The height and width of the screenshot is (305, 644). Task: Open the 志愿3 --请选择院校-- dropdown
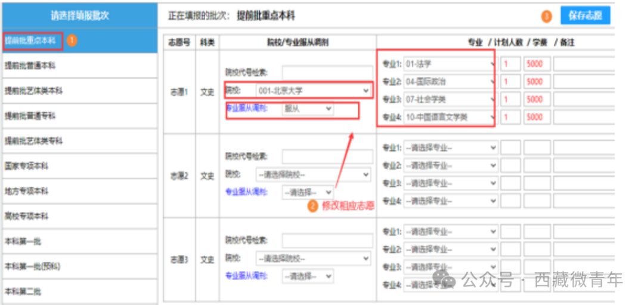pyautogui.click(x=313, y=258)
